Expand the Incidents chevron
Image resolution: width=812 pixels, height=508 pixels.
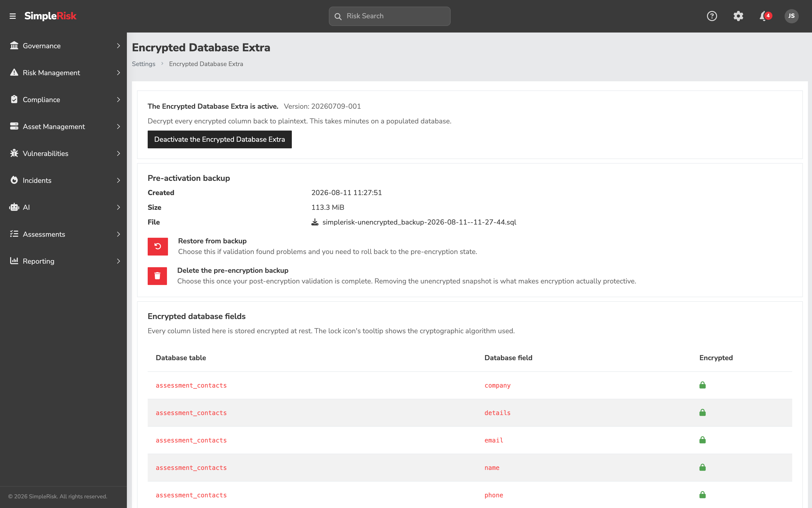(x=119, y=180)
